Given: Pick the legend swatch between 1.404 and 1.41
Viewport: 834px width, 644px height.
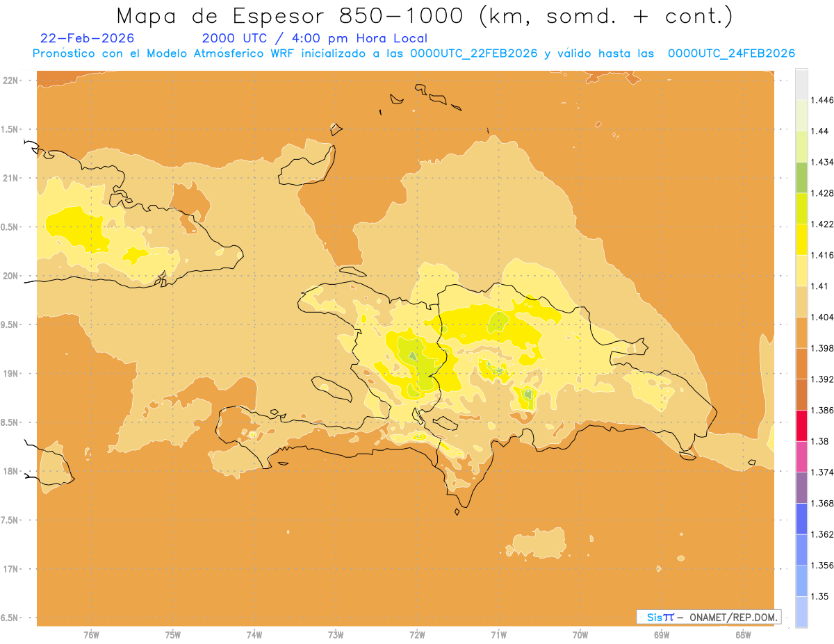Looking at the screenshot, I should 801,302.
